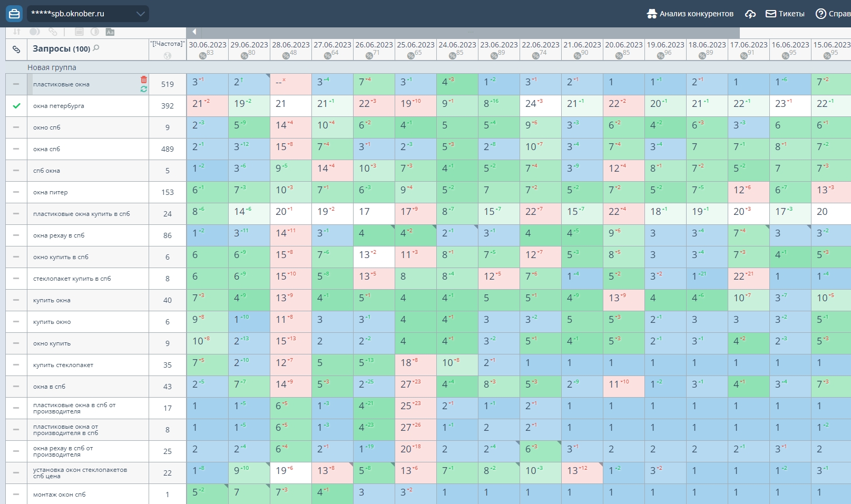Open 'Анализ конкурентов' menu item

pos(690,14)
